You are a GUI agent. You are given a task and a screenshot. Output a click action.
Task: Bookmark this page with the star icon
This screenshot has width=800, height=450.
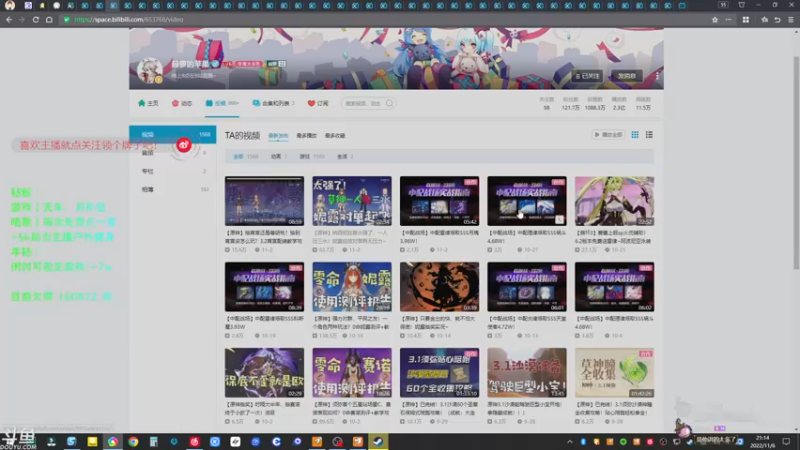715,19
